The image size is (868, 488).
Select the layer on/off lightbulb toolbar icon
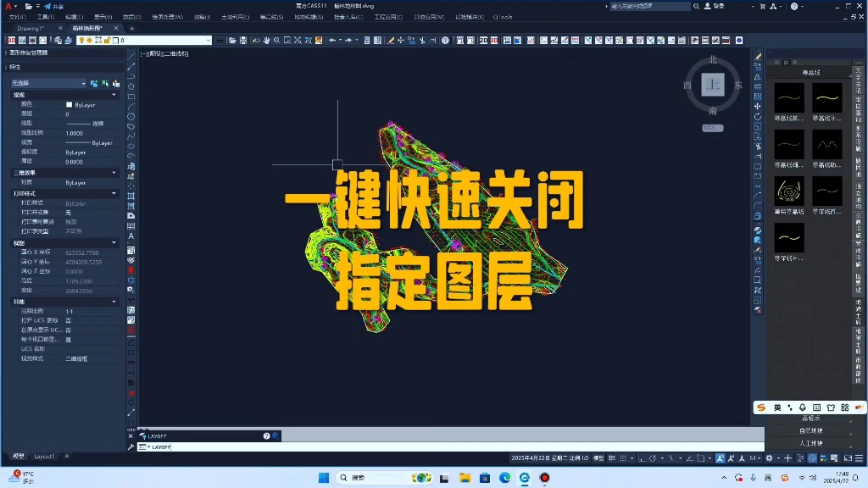click(81, 38)
